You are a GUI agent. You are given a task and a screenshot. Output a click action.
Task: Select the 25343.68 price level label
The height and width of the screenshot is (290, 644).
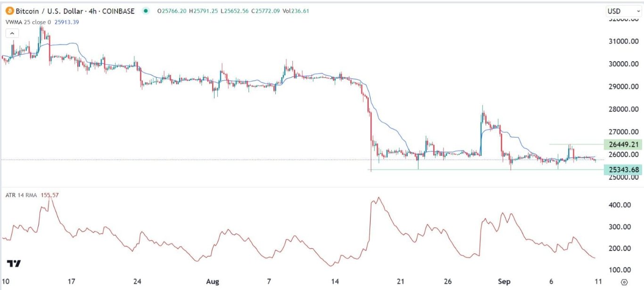622,169
